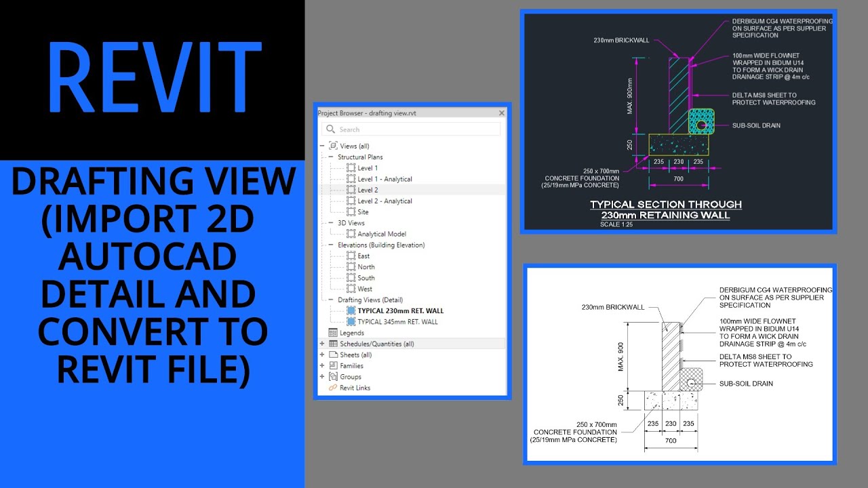Image resolution: width=868 pixels, height=488 pixels.
Task: Select 'Revit Links' entry
Action: tap(355, 388)
